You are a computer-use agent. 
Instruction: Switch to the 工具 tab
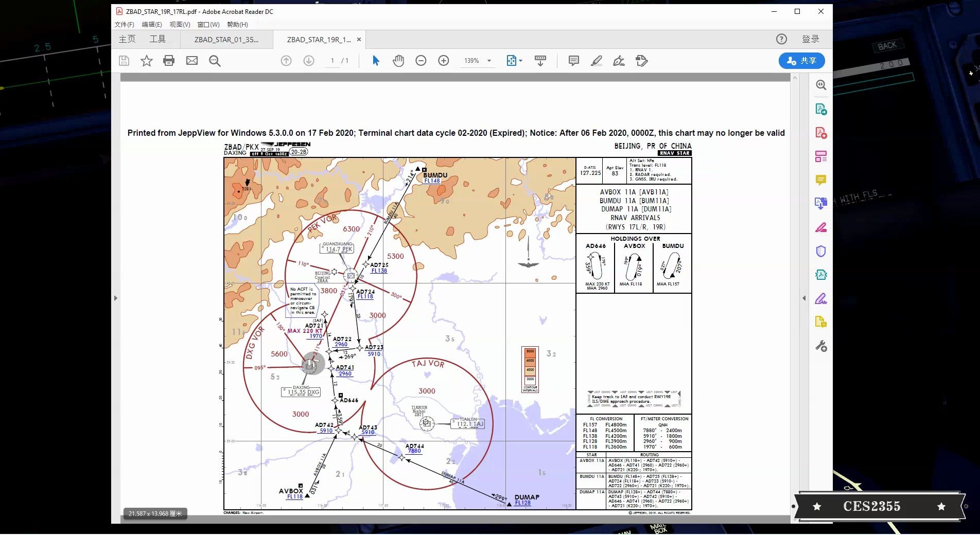[x=157, y=39]
